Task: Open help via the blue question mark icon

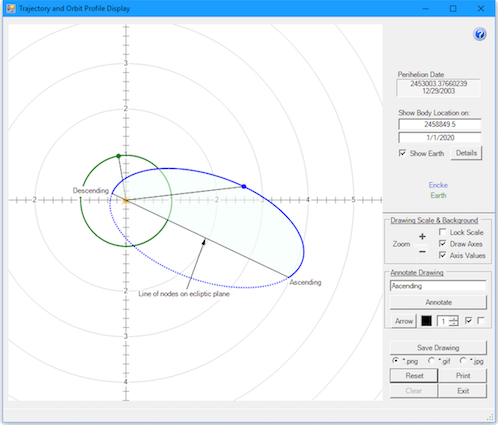Action: pyautogui.click(x=480, y=34)
